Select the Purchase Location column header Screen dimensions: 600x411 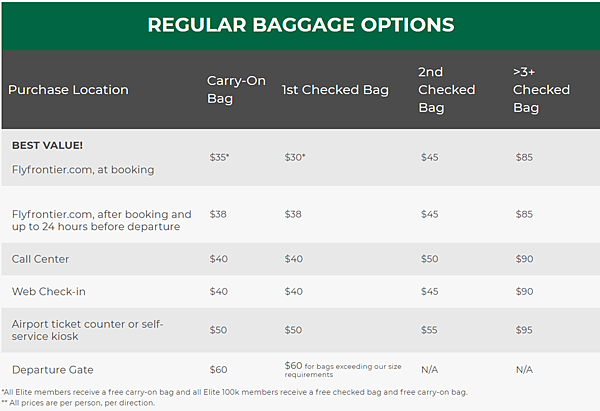click(68, 90)
